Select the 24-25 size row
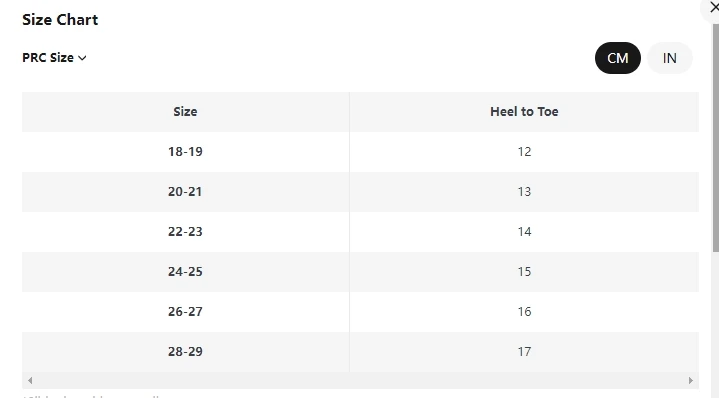 click(x=360, y=271)
